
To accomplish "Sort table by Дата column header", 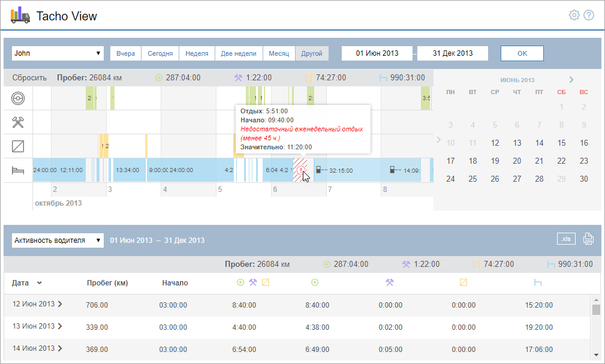I will 27,283.
